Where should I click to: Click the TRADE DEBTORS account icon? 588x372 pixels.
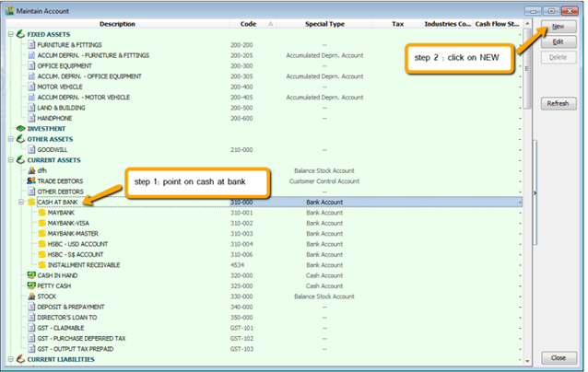pyautogui.click(x=31, y=180)
